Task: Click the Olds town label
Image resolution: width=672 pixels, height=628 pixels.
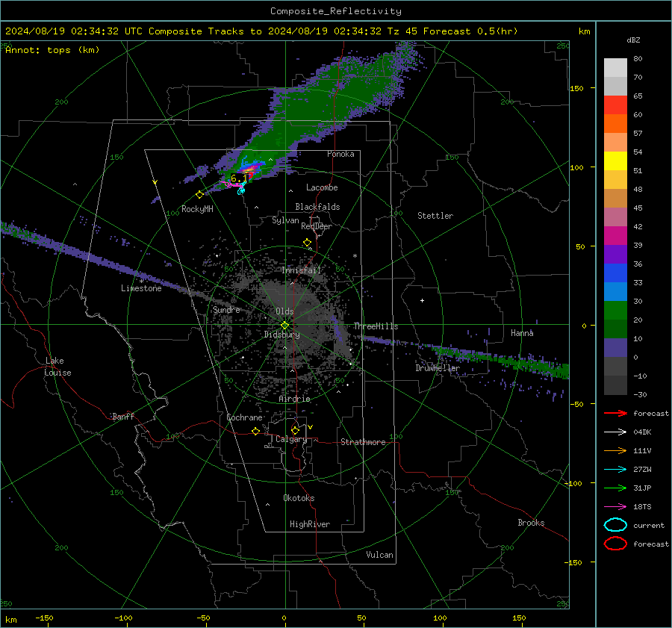Action: (x=284, y=311)
